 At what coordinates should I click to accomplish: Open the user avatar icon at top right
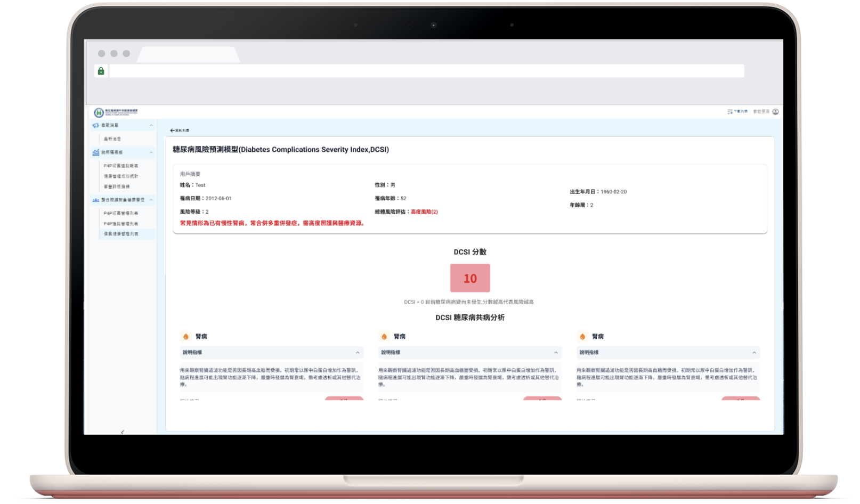(776, 112)
